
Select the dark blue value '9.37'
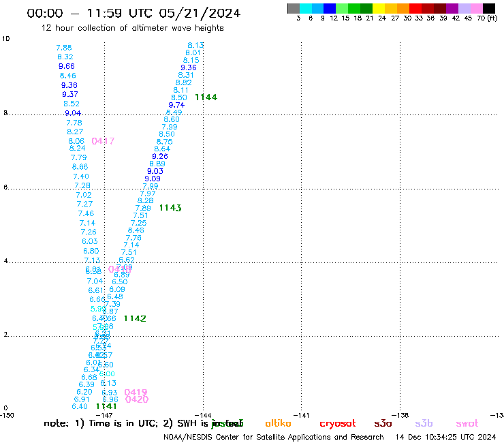coord(70,94)
